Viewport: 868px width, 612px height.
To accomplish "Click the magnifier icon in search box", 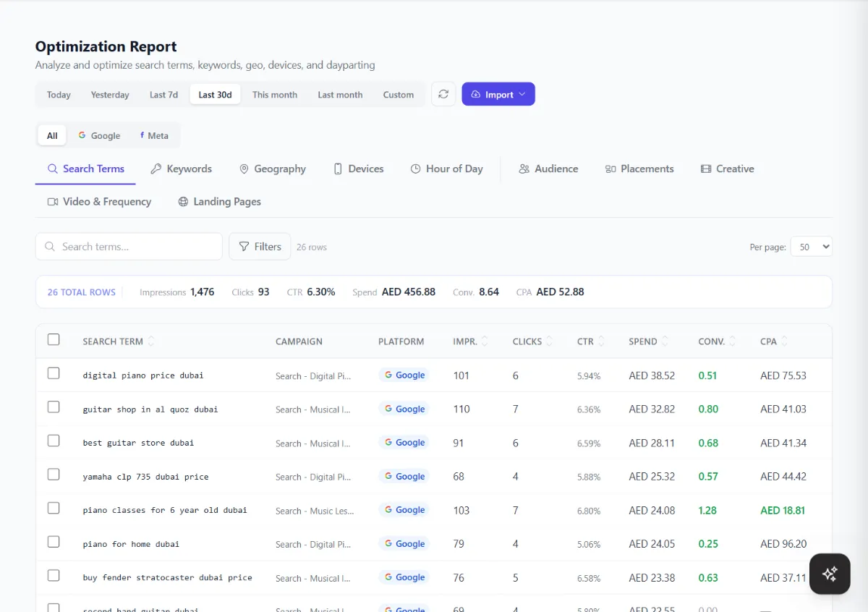I will click(50, 247).
